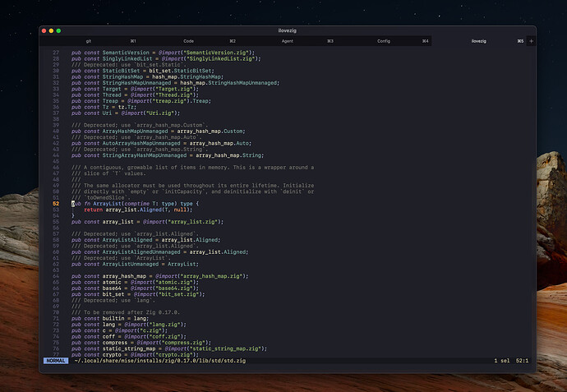The height and width of the screenshot is (392, 567).
Task: Click 'StringArrayHashMapUnmanaged' on line 44
Action: (x=145, y=155)
